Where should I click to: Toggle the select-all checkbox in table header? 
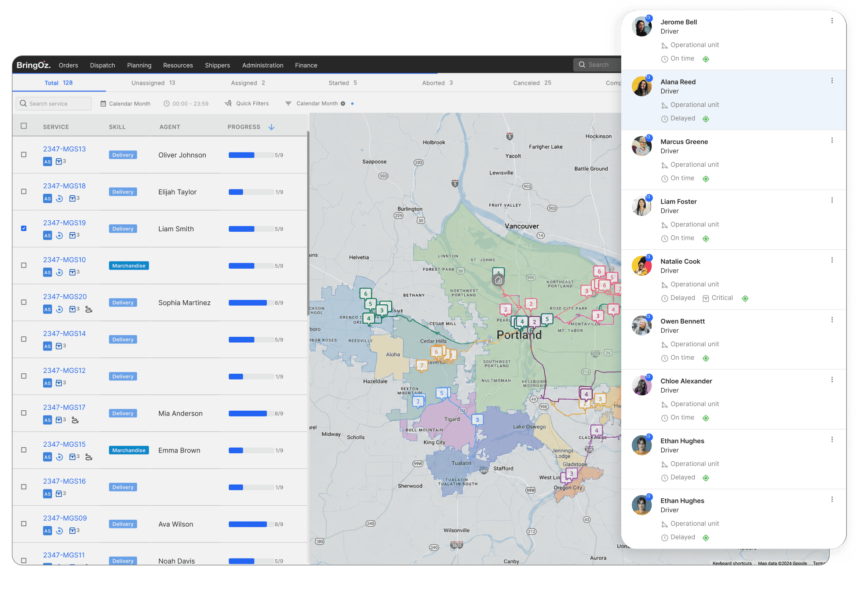click(24, 126)
